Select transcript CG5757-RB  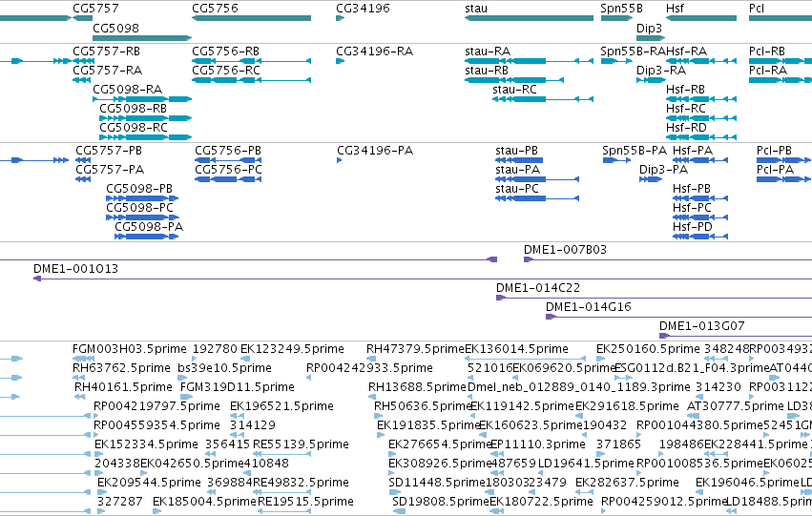106,52
